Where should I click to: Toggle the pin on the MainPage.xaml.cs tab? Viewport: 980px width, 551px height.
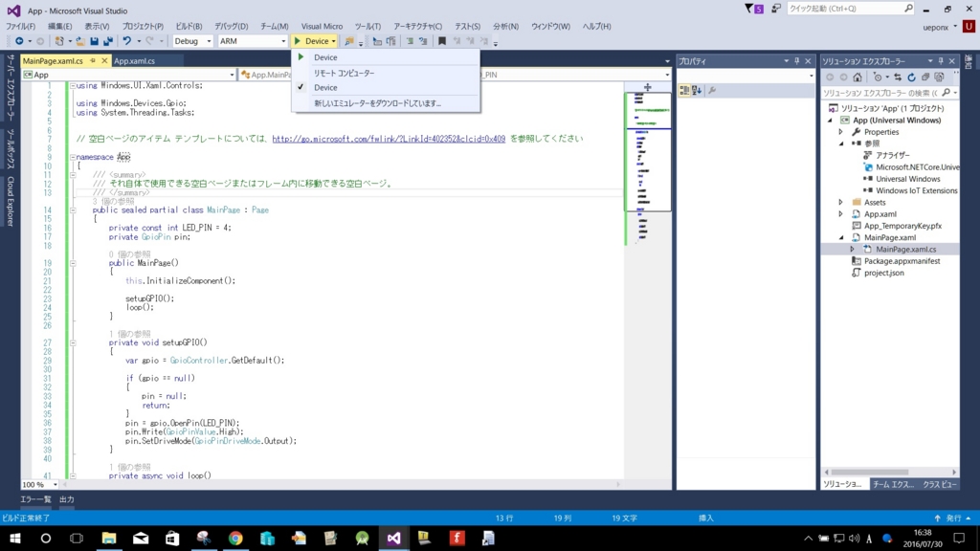coord(93,60)
